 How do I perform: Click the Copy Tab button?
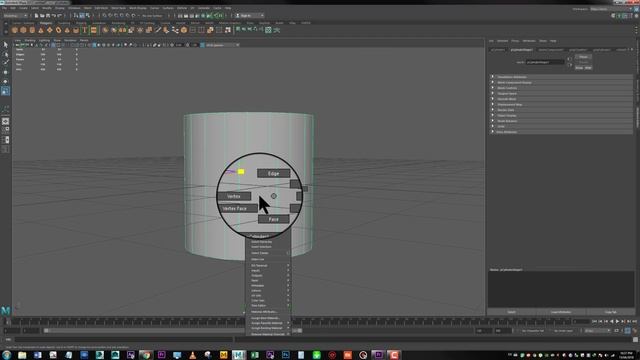click(611, 312)
